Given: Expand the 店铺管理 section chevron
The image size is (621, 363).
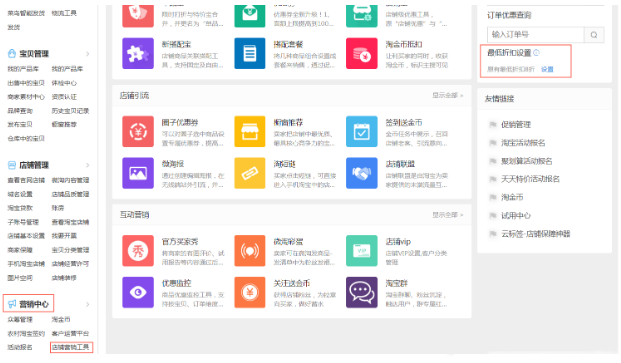Looking at the screenshot, I should click(x=88, y=165).
